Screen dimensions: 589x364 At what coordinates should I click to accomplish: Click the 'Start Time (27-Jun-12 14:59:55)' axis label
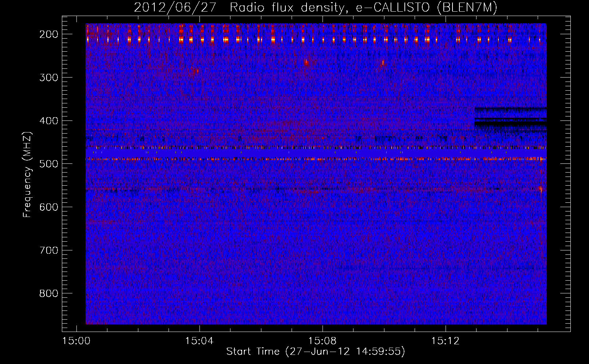pyautogui.click(x=316, y=352)
